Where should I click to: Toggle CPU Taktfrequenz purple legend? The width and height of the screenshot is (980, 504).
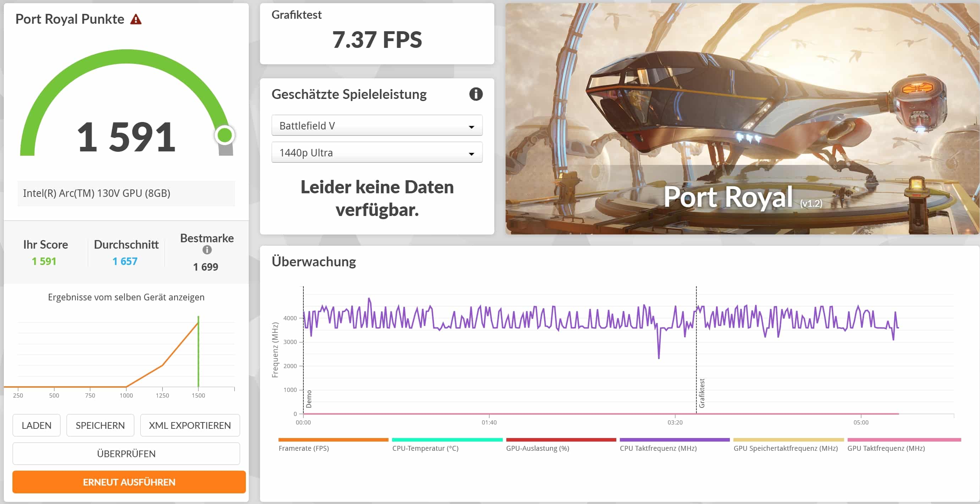tap(658, 448)
